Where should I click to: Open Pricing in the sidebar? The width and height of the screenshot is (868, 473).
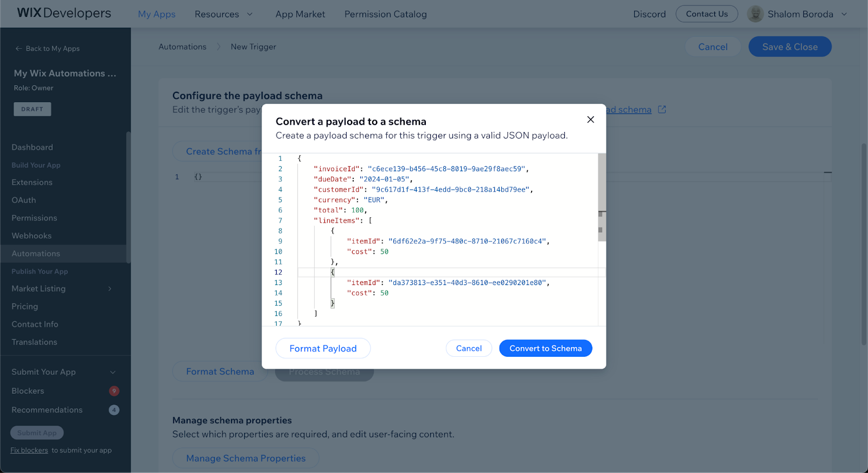coord(25,307)
